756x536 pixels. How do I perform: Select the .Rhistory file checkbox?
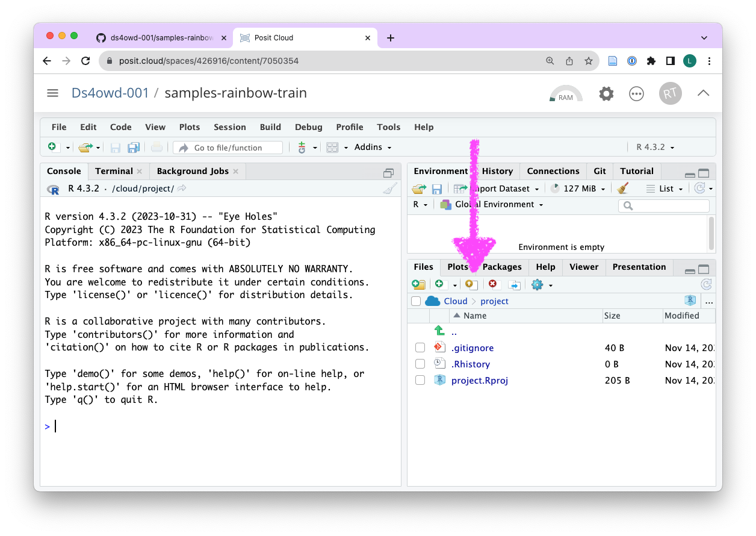coord(420,364)
